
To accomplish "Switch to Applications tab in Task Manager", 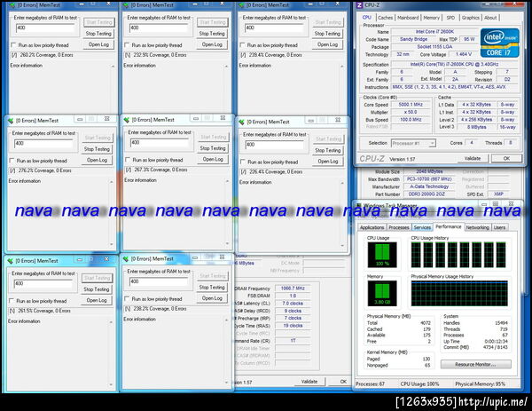I will tap(372, 227).
